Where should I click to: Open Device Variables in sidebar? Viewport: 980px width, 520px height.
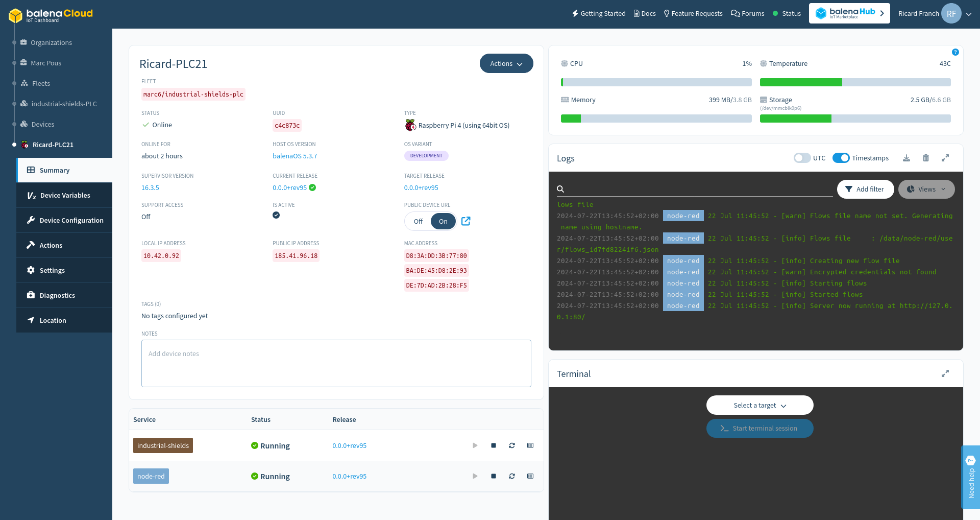click(x=64, y=195)
